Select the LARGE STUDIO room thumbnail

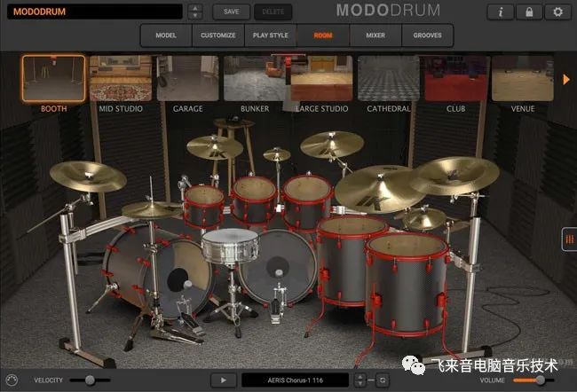coord(321,78)
